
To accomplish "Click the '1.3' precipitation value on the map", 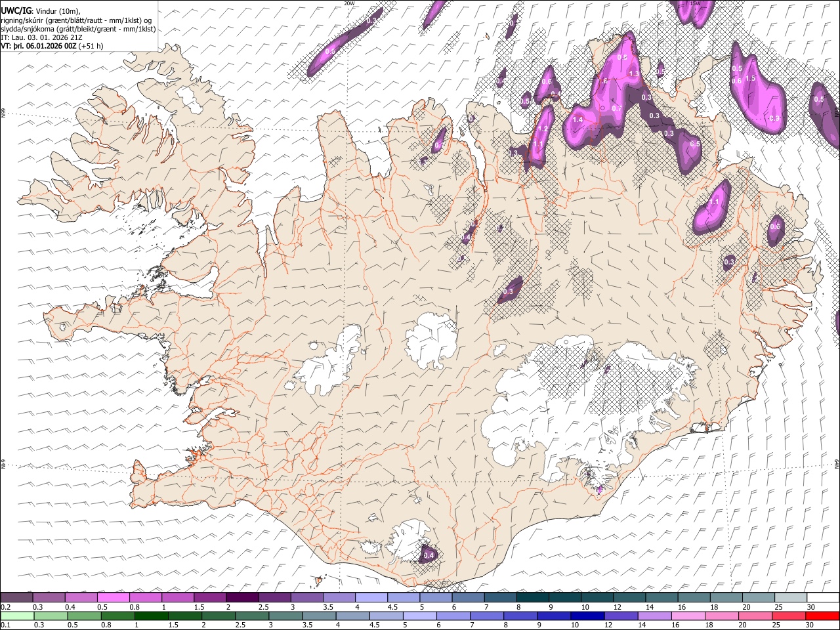I will tap(634, 74).
